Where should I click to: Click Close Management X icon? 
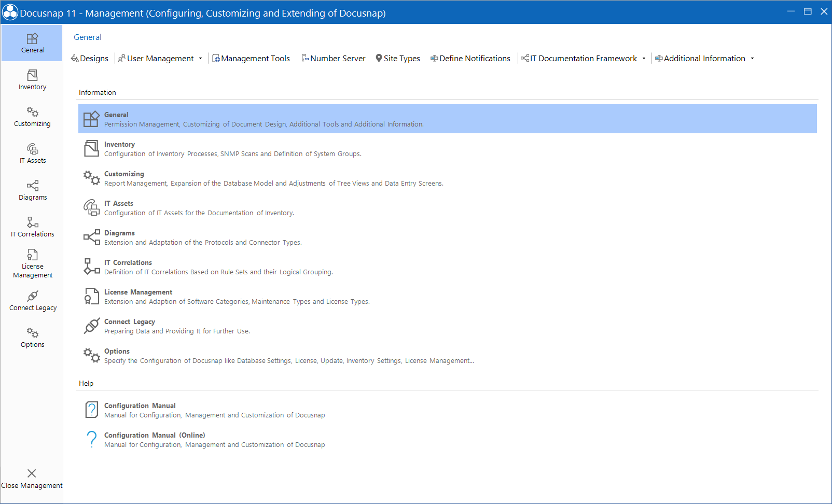click(x=32, y=473)
